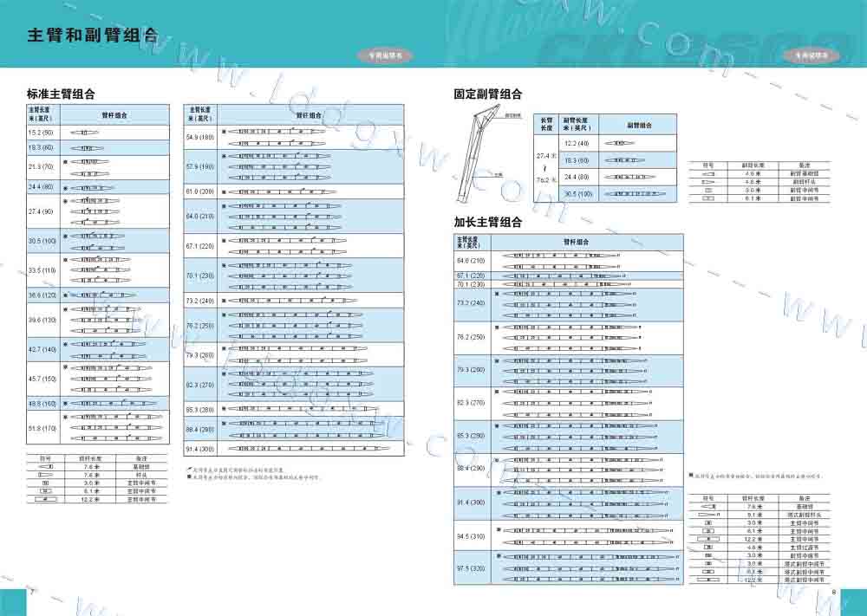
Task: Select '76.2 (250)' in the standard boom table
Action: tap(200, 326)
